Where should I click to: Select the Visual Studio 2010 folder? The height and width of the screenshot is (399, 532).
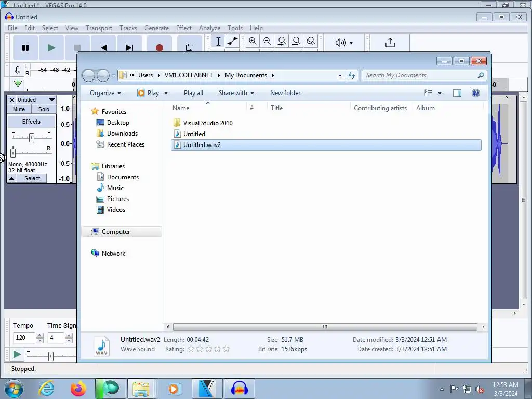[208, 123]
